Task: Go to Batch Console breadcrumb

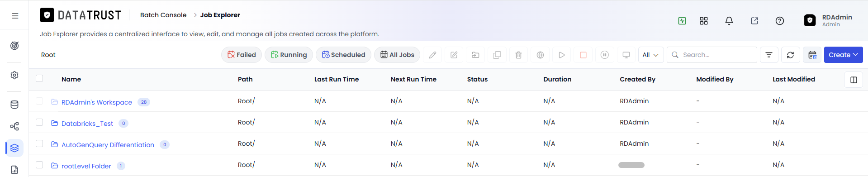Action: click(x=163, y=15)
